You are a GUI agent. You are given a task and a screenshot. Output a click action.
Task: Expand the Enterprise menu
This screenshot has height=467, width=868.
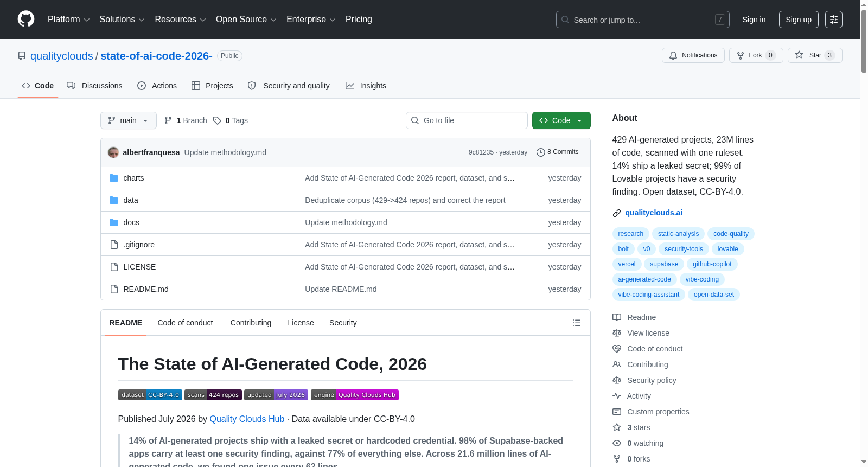tap(311, 19)
